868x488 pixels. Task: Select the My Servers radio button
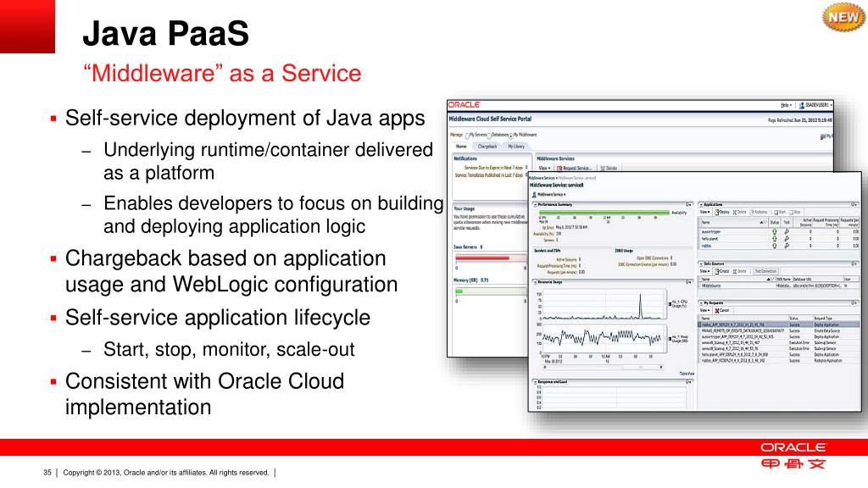point(467,135)
